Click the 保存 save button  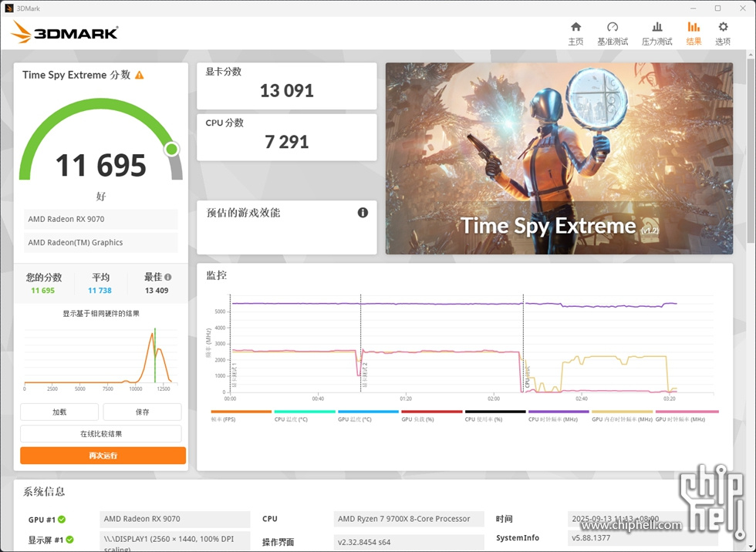[142, 412]
